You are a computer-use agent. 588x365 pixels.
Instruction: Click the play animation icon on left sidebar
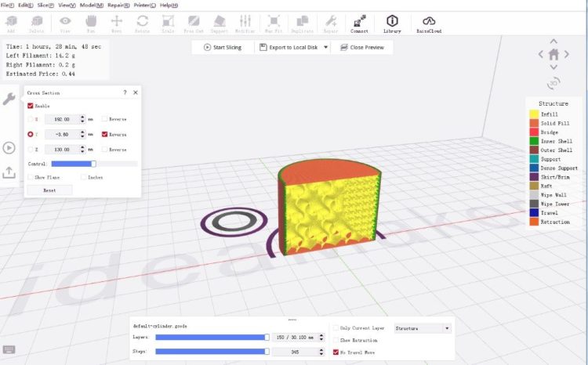9,148
